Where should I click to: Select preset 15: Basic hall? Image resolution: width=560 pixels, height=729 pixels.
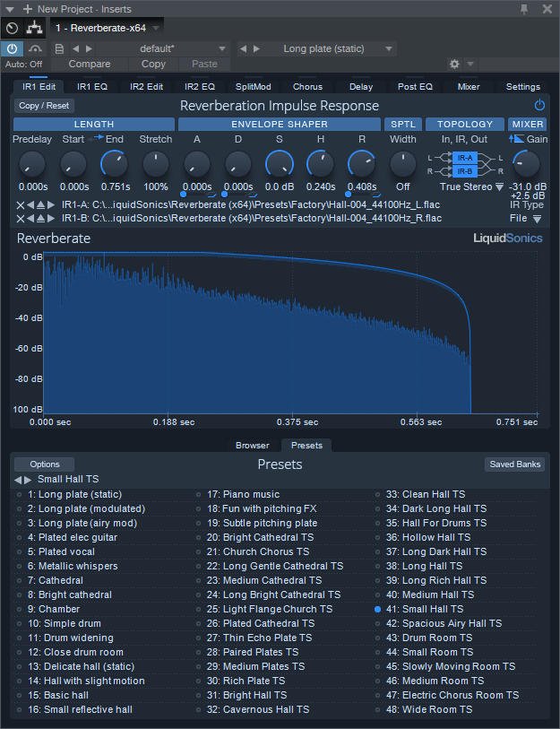(x=57, y=695)
